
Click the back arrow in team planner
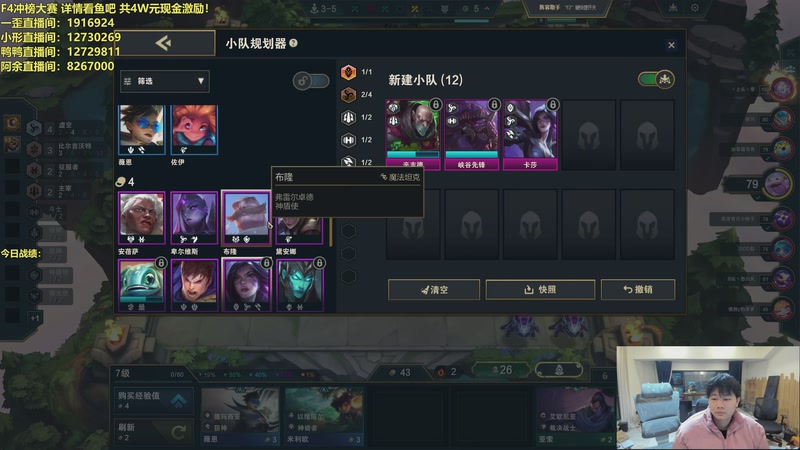point(163,43)
